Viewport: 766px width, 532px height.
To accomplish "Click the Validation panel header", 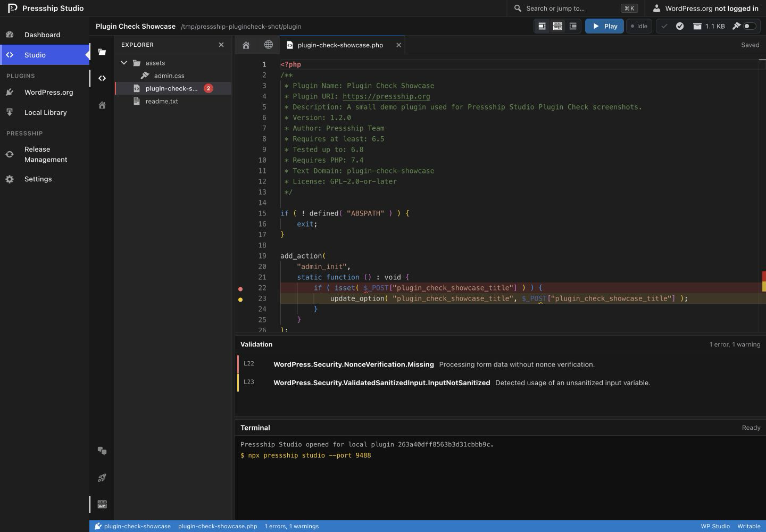I will pyautogui.click(x=500, y=344).
